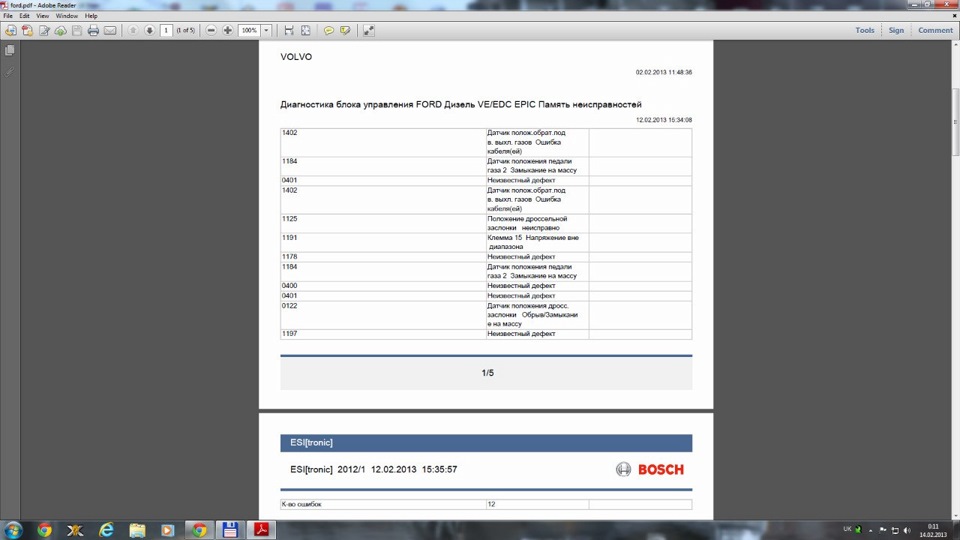Click the table cell with code 1125
The height and width of the screenshot is (540, 960).
[x=383, y=223]
